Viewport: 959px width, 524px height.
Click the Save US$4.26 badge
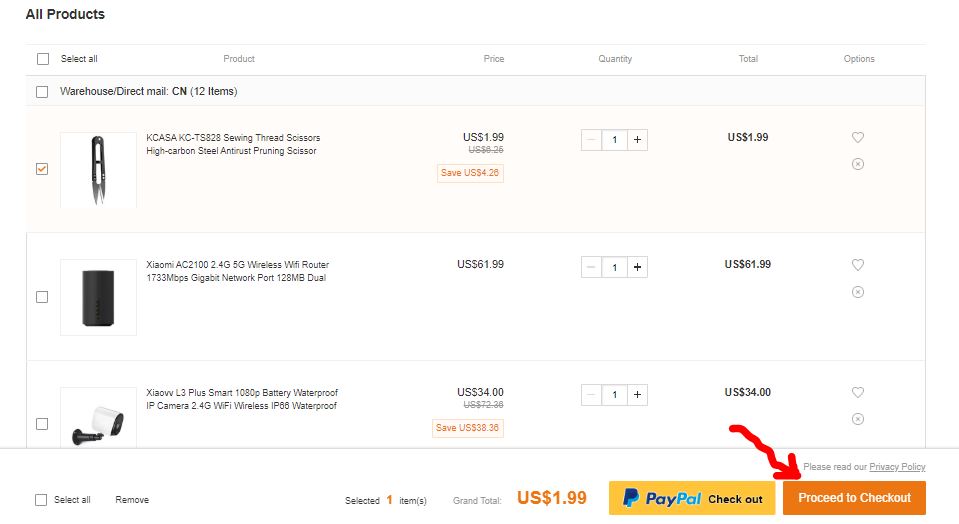tap(470, 173)
